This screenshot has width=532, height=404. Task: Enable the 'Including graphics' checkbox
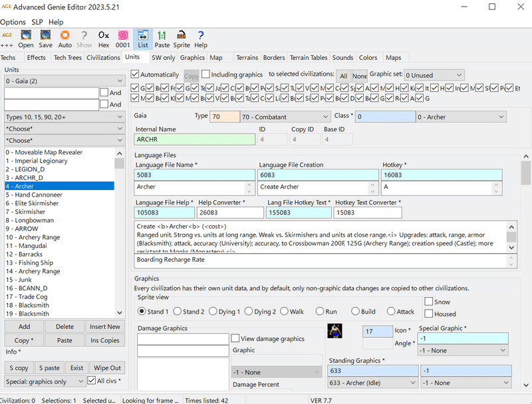pyautogui.click(x=207, y=74)
